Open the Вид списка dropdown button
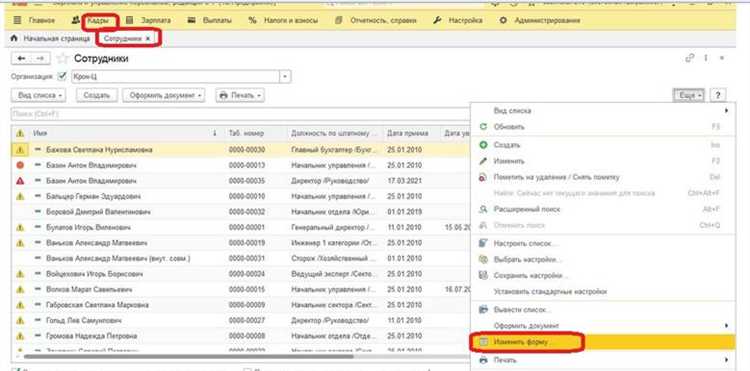The image size is (750, 371). [x=39, y=95]
